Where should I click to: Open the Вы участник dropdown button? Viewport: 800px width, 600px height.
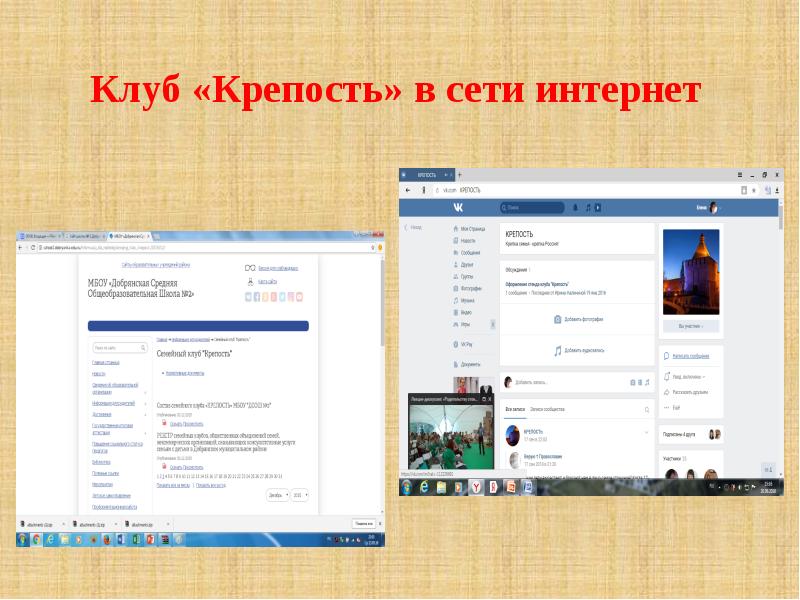click(691, 326)
